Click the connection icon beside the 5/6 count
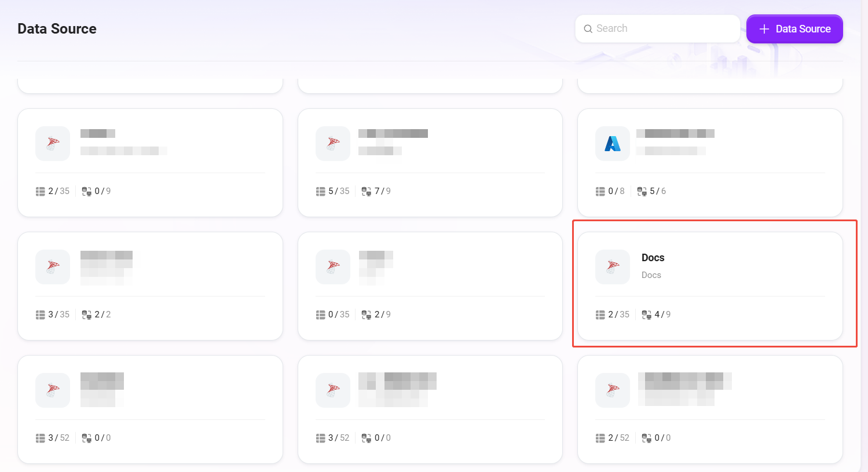The image size is (868, 472). pyautogui.click(x=642, y=191)
